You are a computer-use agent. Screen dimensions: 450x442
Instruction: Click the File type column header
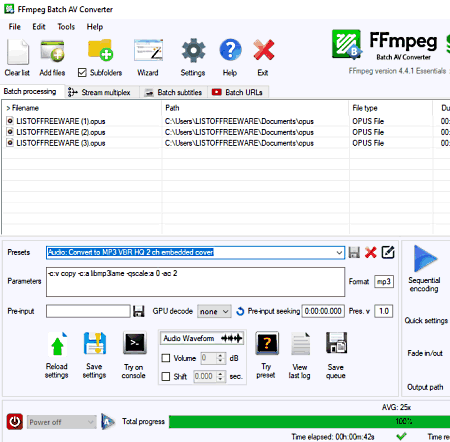pos(391,108)
